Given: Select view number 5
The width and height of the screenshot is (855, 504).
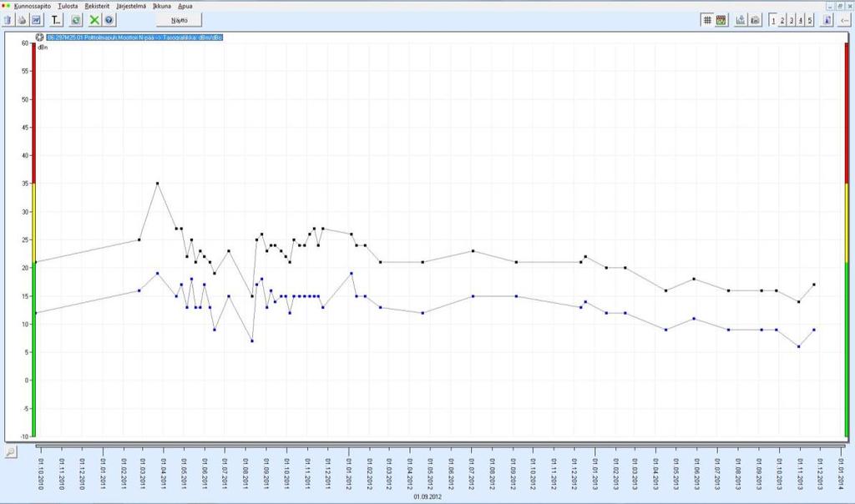Looking at the screenshot, I should point(810,20).
